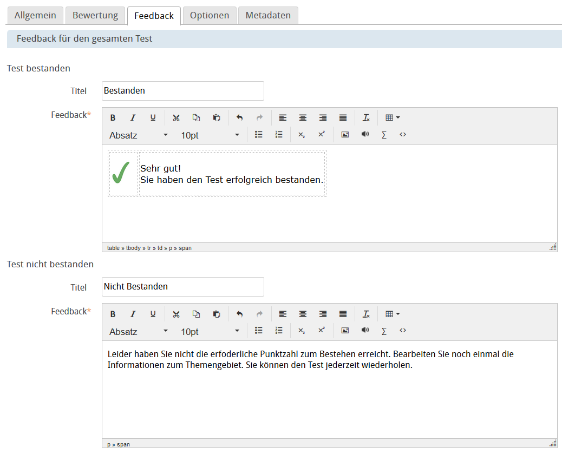Undo last change in the upper feedback editor
The height and width of the screenshot is (454, 562).
(x=240, y=118)
